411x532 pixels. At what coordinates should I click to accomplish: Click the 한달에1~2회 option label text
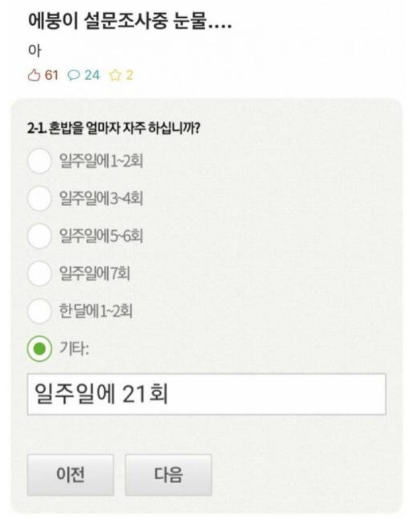pos(96,311)
